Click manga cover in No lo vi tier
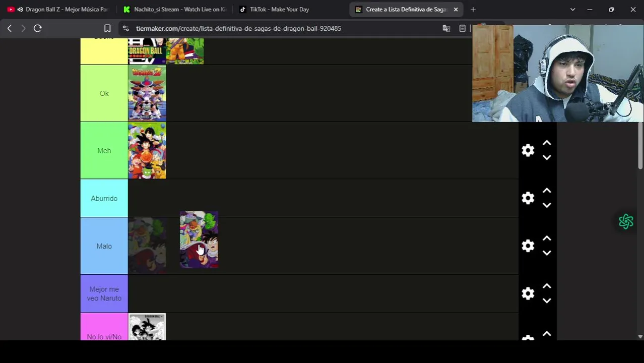Viewport: 644px width, 363px height. tap(147, 327)
